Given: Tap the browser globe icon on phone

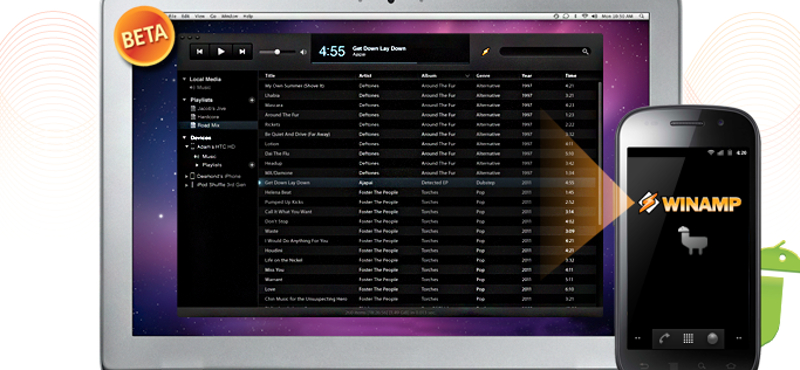Looking at the screenshot, I should click(x=713, y=338).
